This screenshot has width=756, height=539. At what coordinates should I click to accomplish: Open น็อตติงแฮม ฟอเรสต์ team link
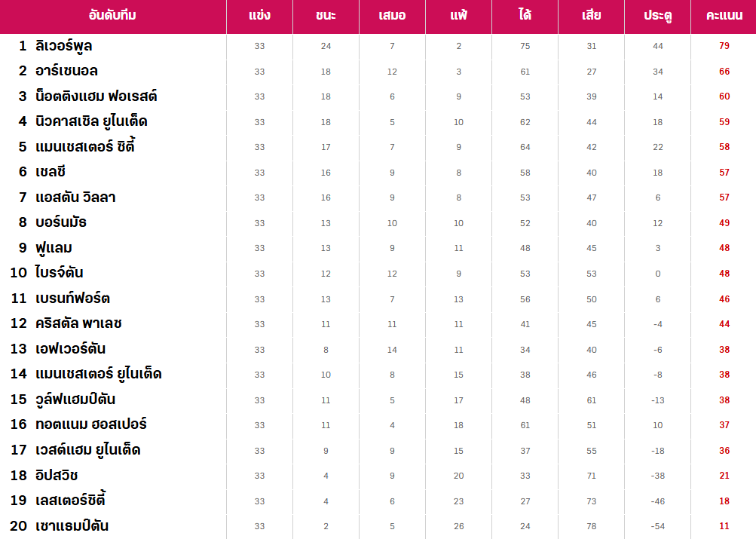[96, 96]
